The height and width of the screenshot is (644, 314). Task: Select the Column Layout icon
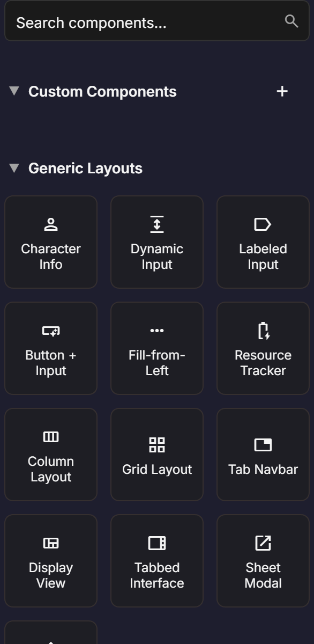51,436
